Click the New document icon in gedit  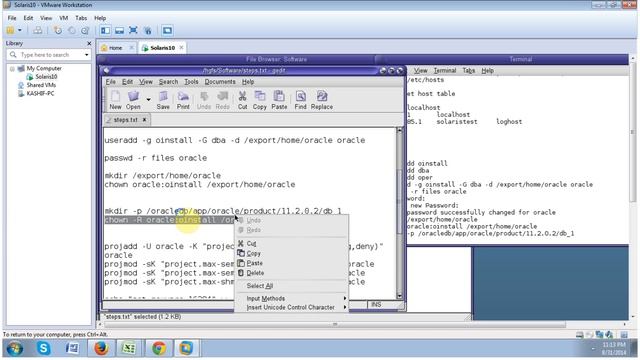point(116,100)
